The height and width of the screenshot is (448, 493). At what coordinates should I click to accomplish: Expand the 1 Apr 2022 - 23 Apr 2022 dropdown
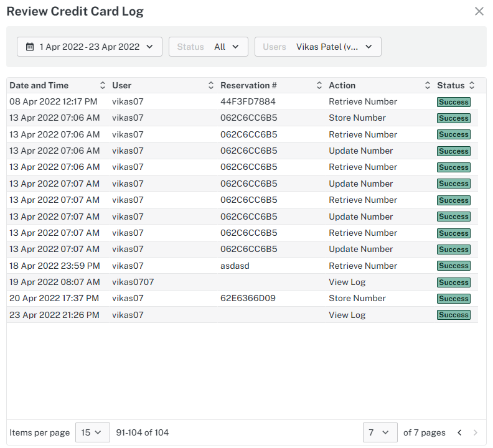click(x=90, y=47)
